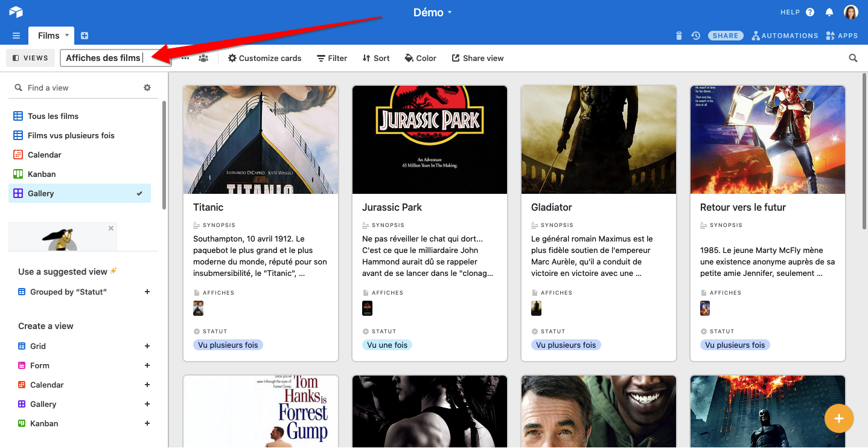Click the Titanic card title

point(208,207)
